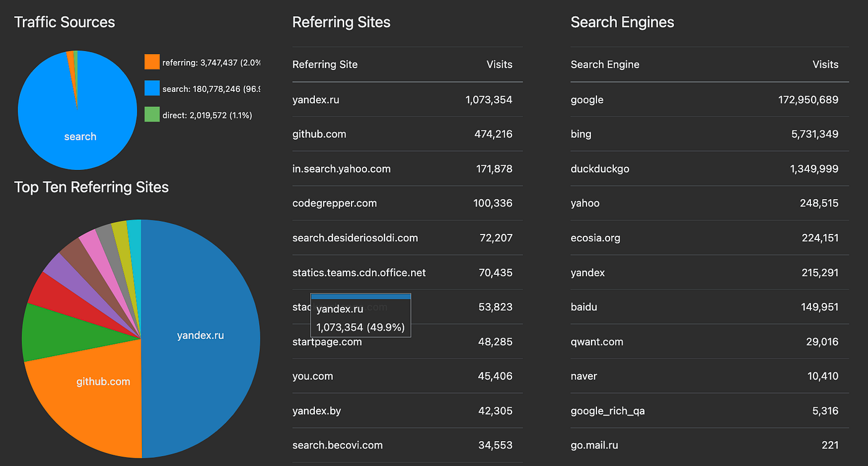Click the blue search legend swatch
The width and height of the screenshot is (868, 466).
tap(152, 89)
